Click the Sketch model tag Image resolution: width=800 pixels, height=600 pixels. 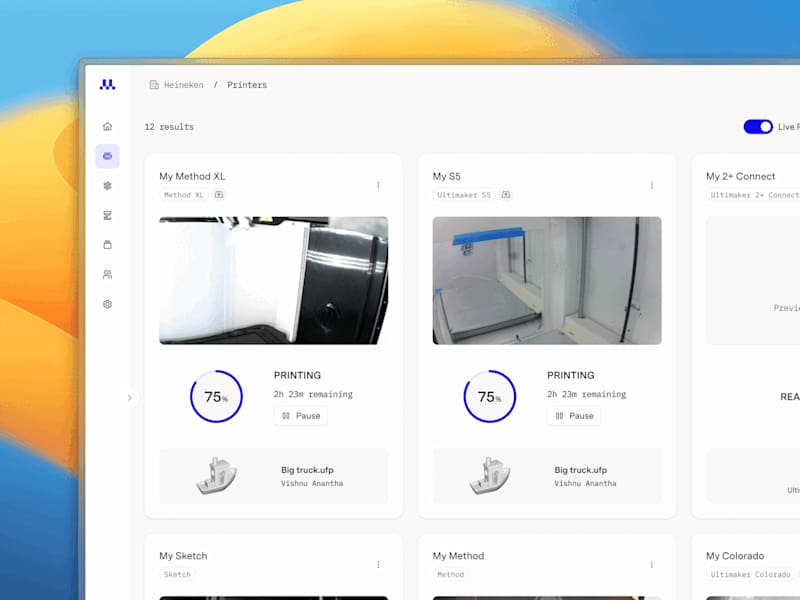pyautogui.click(x=177, y=574)
